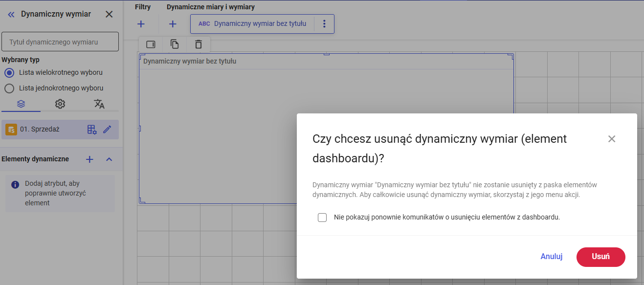Viewport: 644px width, 285px height.
Task: Add a new filter under Filtry
Action: click(141, 24)
